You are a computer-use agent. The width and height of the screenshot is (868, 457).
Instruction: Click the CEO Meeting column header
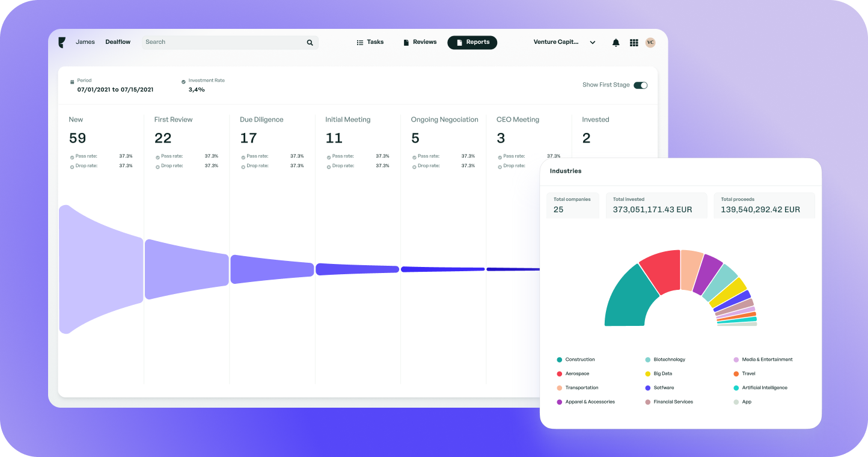point(518,120)
